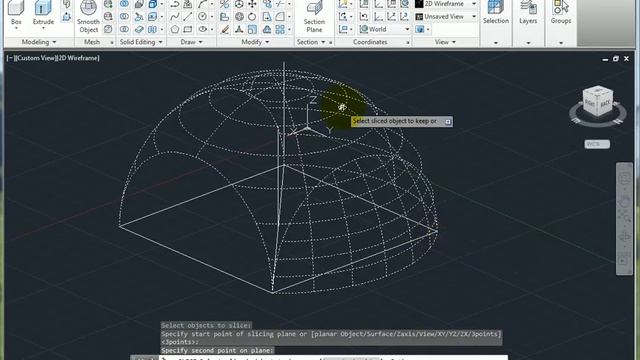The image size is (640, 360).
Task: Click 'Select objects to slice:' command history line
Action: (x=206, y=326)
